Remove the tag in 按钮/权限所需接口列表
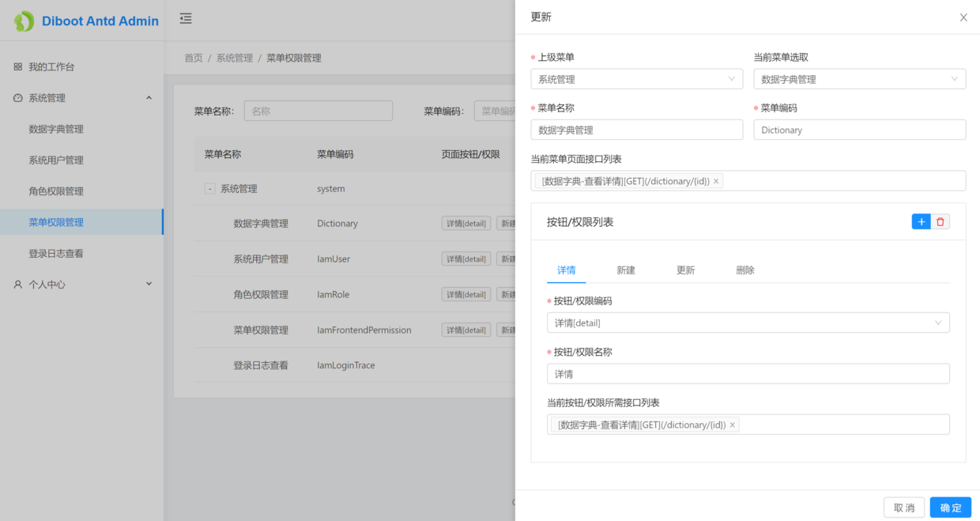 pos(732,425)
